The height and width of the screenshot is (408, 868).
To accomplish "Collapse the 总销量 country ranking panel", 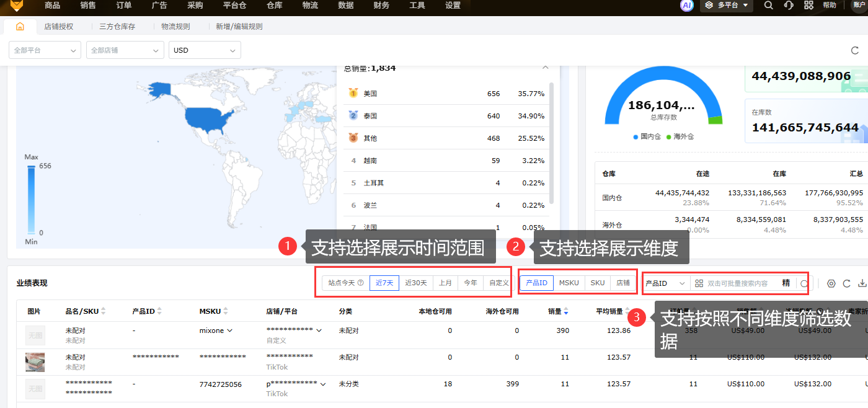I will [545, 68].
